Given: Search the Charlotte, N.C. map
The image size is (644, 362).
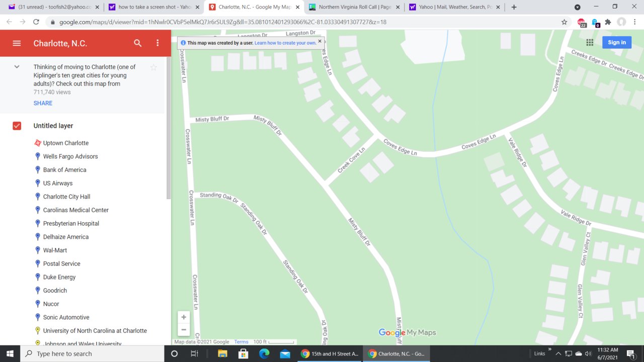Looking at the screenshot, I should (x=138, y=43).
